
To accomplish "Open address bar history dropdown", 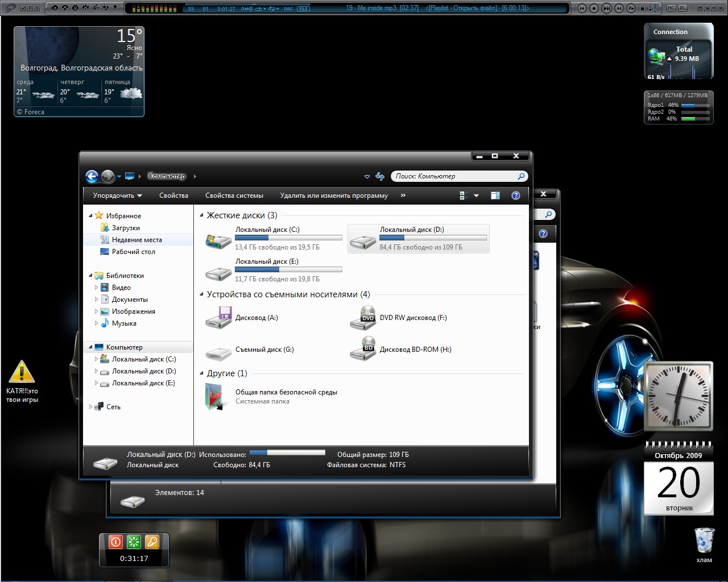I will pyautogui.click(x=367, y=177).
